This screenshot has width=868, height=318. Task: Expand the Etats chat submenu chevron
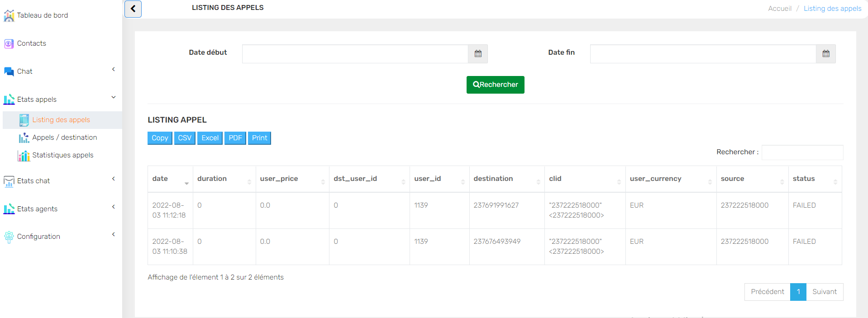114,179
